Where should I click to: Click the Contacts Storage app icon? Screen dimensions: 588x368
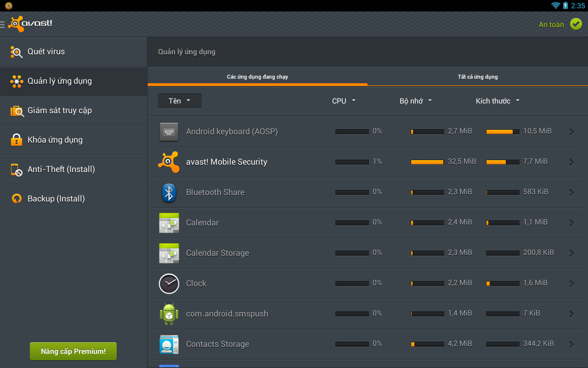pyautogui.click(x=169, y=344)
